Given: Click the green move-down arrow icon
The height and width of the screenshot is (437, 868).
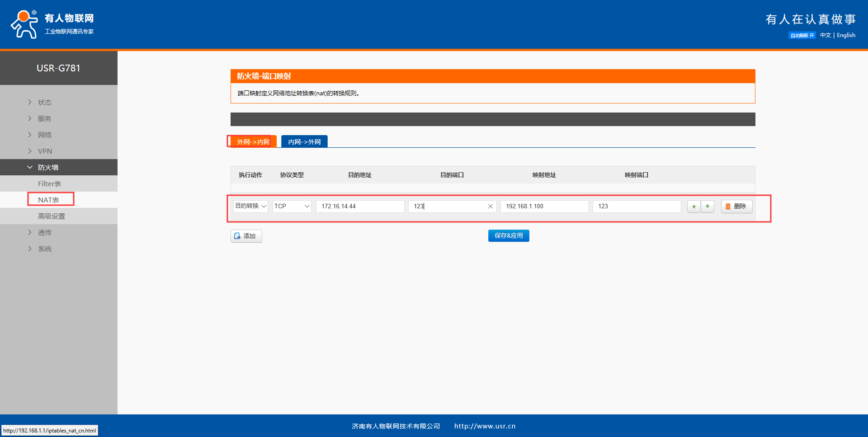Looking at the screenshot, I should point(708,207).
